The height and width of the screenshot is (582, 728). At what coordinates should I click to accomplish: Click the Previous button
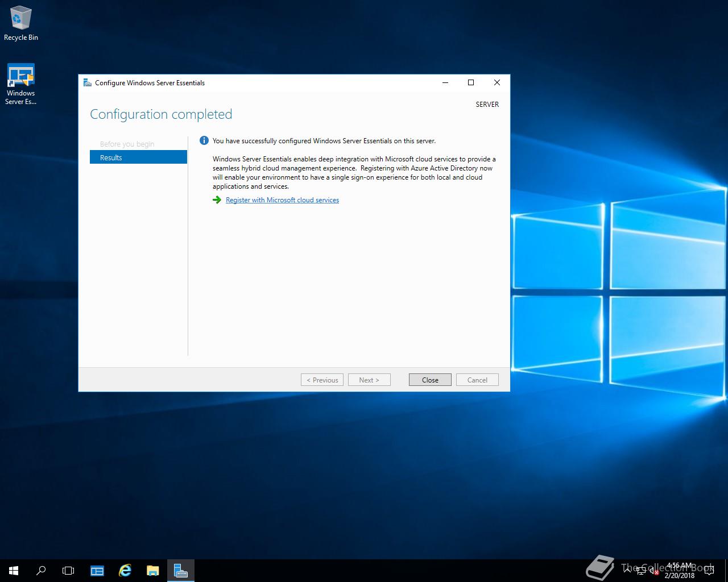pos(322,380)
